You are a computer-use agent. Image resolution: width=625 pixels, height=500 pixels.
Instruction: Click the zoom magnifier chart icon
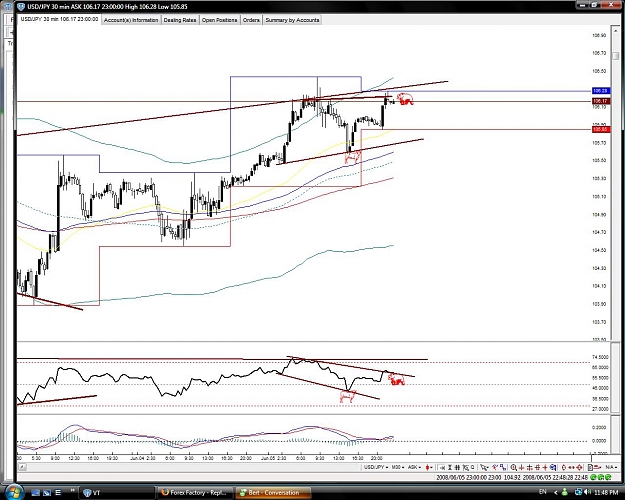click(x=513, y=467)
